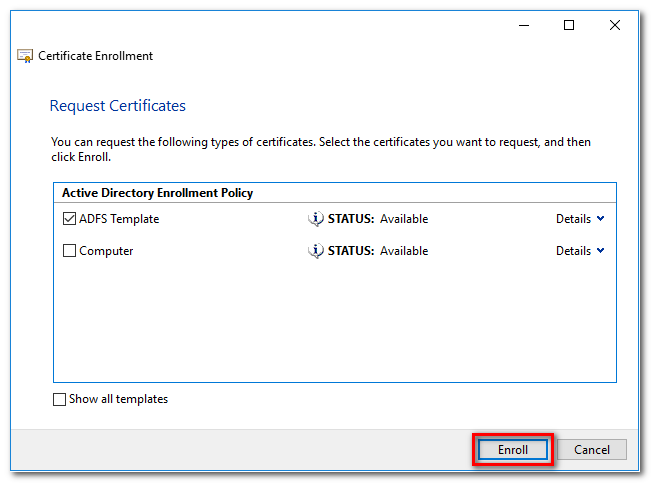Viewport: 651px width, 483px height.
Task: Click the Computer status info icon
Action: tap(316, 250)
